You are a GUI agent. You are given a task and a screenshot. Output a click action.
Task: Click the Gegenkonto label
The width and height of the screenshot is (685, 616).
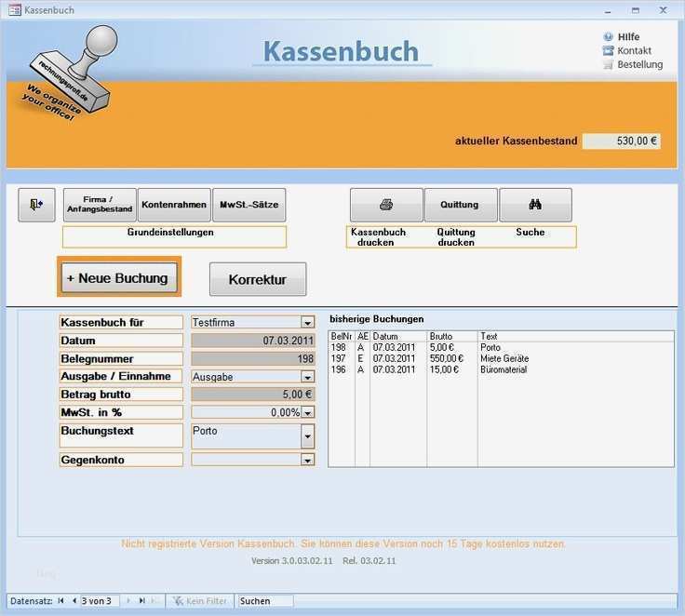pos(121,460)
